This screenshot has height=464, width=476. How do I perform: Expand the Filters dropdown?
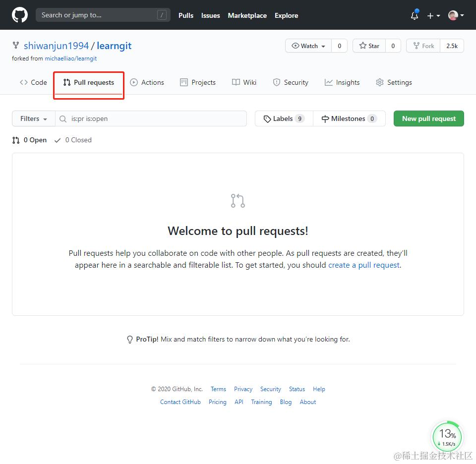point(34,118)
